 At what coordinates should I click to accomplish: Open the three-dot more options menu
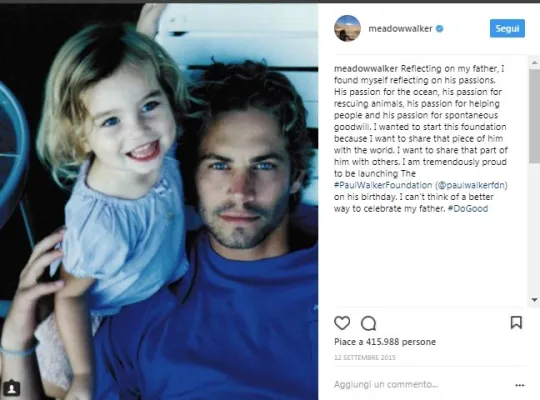click(519, 385)
